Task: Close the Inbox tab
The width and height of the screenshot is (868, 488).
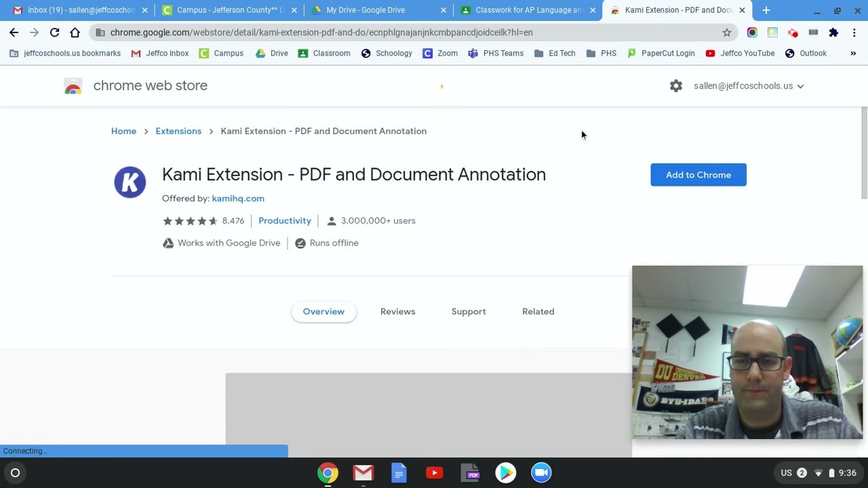Action: point(144,10)
